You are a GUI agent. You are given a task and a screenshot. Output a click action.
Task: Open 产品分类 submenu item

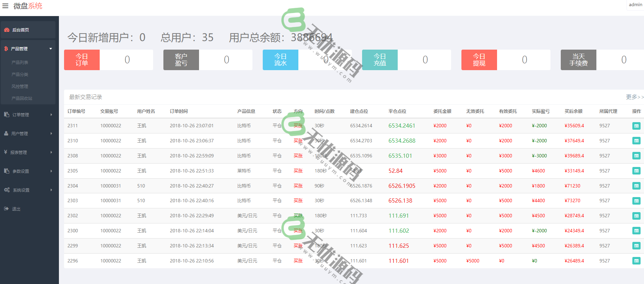[x=20, y=75]
